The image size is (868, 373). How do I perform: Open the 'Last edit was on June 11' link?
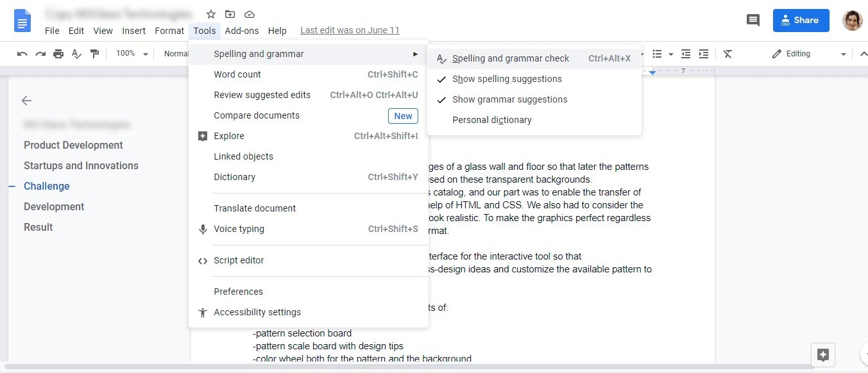tap(350, 30)
